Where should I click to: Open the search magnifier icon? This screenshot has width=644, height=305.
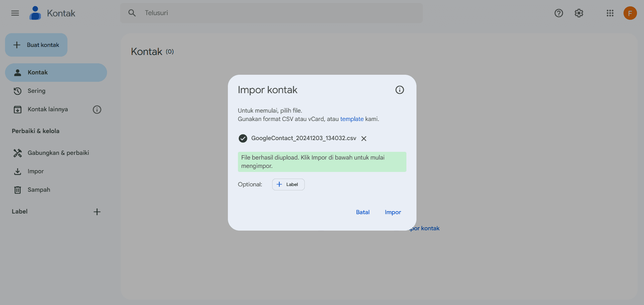[x=132, y=13]
